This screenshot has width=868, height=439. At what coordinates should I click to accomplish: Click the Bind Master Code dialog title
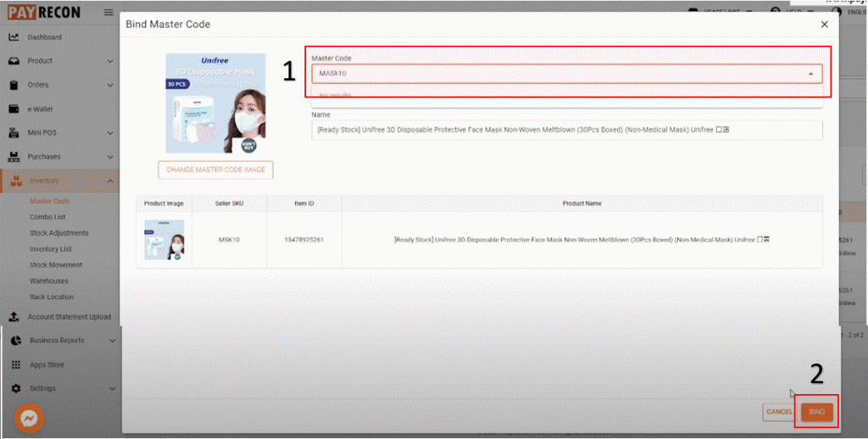(x=168, y=25)
